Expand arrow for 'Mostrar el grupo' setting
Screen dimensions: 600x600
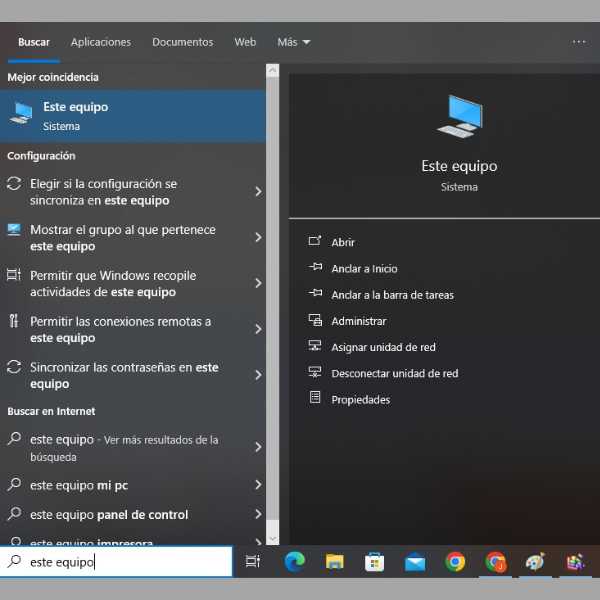pyautogui.click(x=258, y=238)
